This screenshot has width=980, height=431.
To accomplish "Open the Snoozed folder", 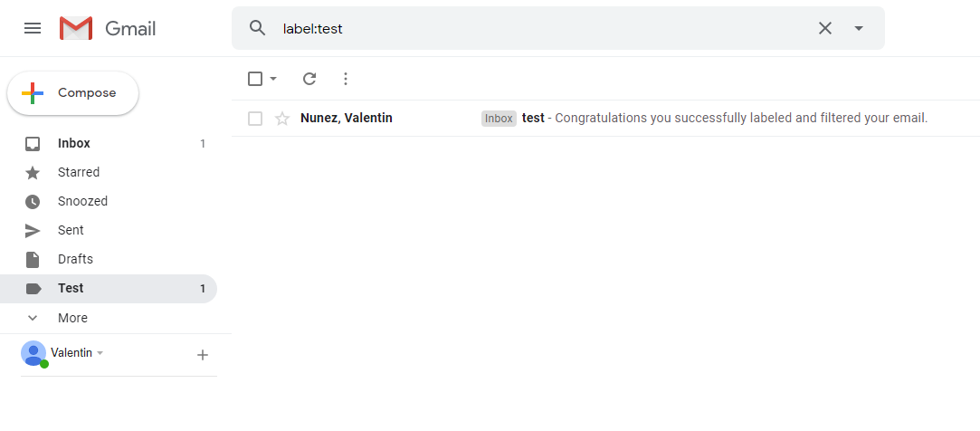I will (109, 201).
